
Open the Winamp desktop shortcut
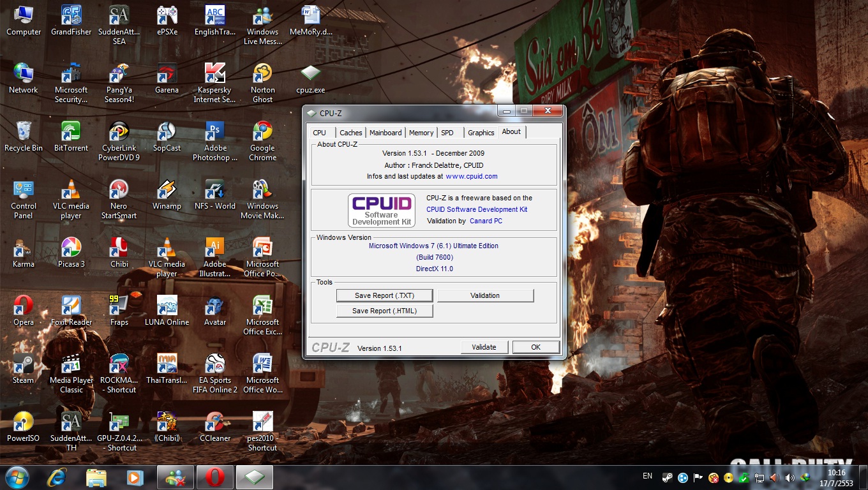click(167, 195)
